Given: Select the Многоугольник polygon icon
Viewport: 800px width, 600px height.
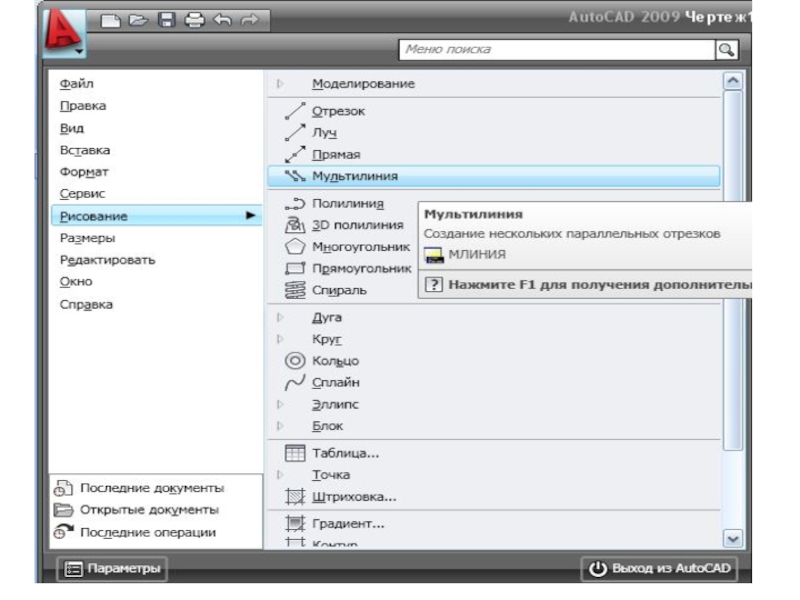Looking at the screenshot, I should pos(295,247).
